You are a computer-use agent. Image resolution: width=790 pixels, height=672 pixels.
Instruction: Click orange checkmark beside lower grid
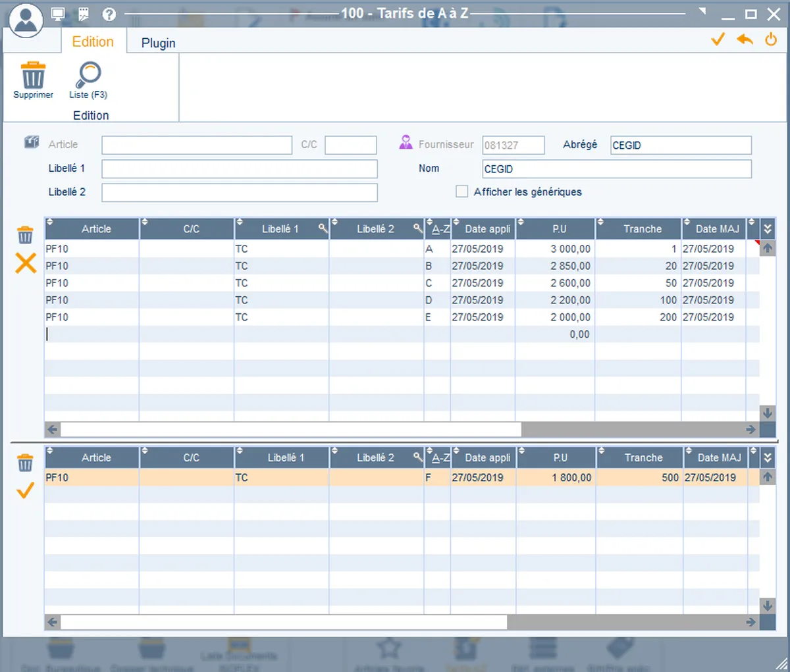[x=25, y=490]
